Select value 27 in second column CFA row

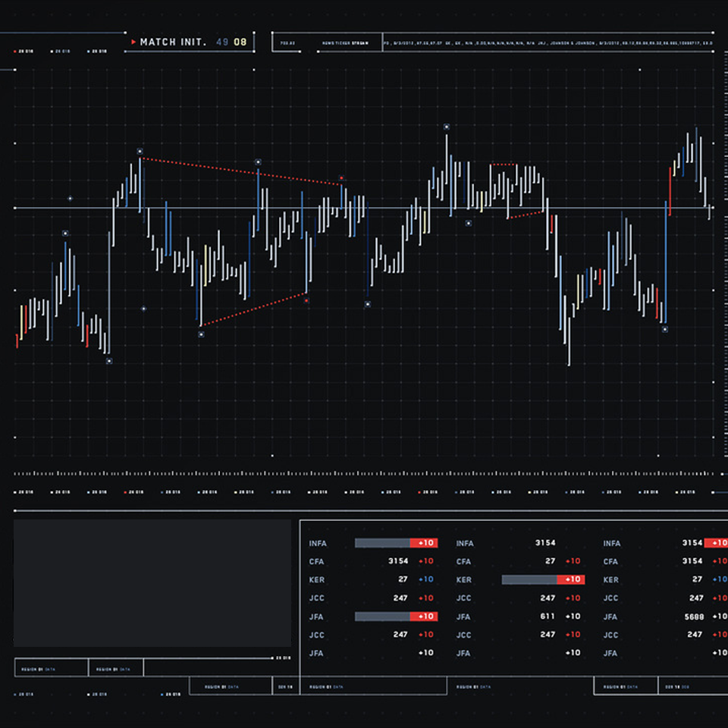551,561
